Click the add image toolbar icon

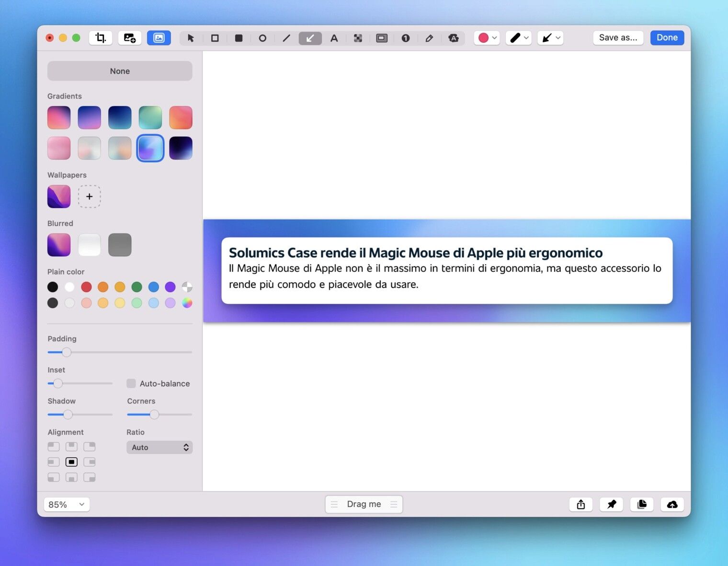click(130, 38)
